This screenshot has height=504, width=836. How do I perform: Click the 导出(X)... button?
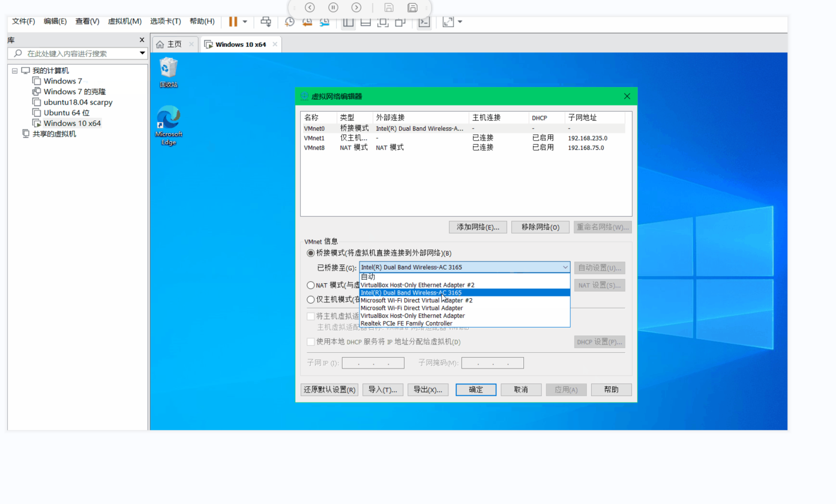pos(428,389)
